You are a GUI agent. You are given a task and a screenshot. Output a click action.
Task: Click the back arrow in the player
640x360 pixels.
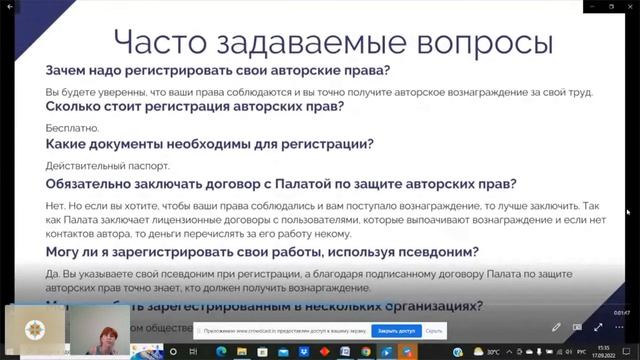(x=10, y=7)
